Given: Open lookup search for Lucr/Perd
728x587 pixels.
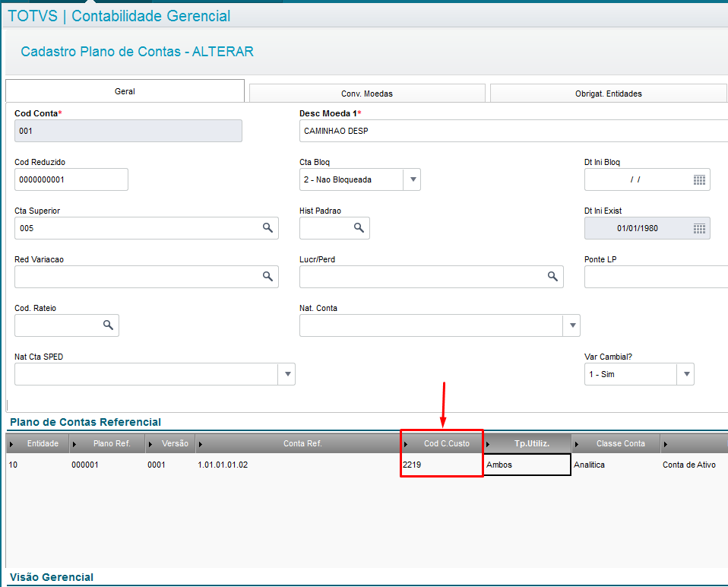Looking at the screenshot, I should coord(552,276).
